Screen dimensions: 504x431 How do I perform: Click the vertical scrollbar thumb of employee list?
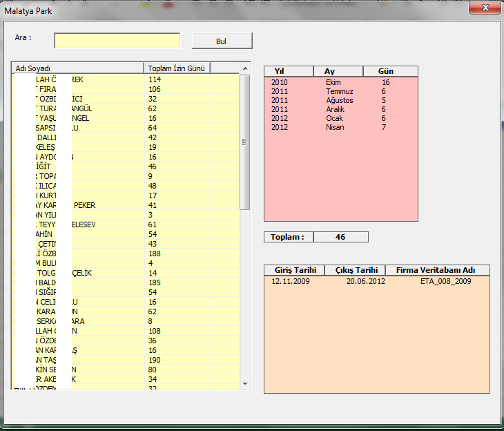[245, 142]
